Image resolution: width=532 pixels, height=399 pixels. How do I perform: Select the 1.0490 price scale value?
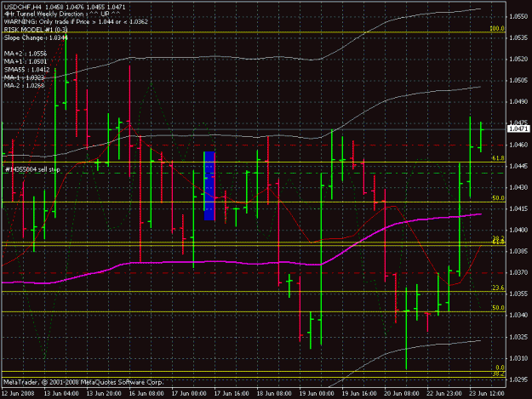point(518,102)
